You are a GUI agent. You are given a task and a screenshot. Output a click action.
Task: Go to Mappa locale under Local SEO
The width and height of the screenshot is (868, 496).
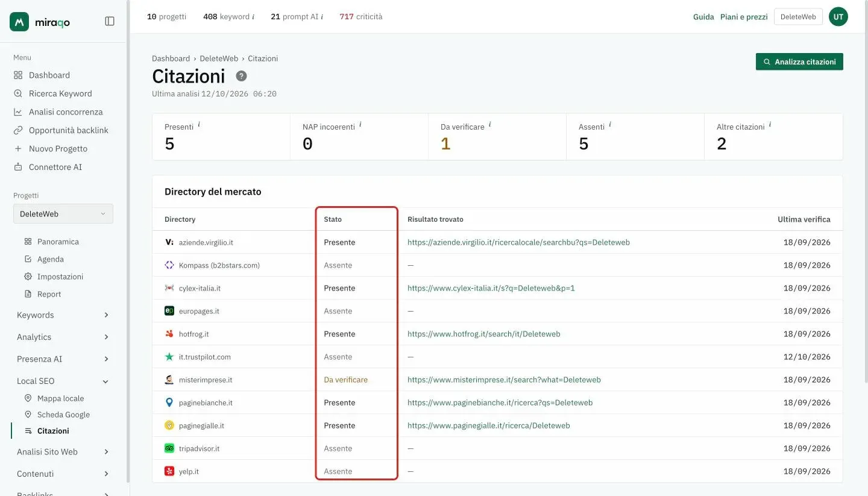[x=60, y=398]
